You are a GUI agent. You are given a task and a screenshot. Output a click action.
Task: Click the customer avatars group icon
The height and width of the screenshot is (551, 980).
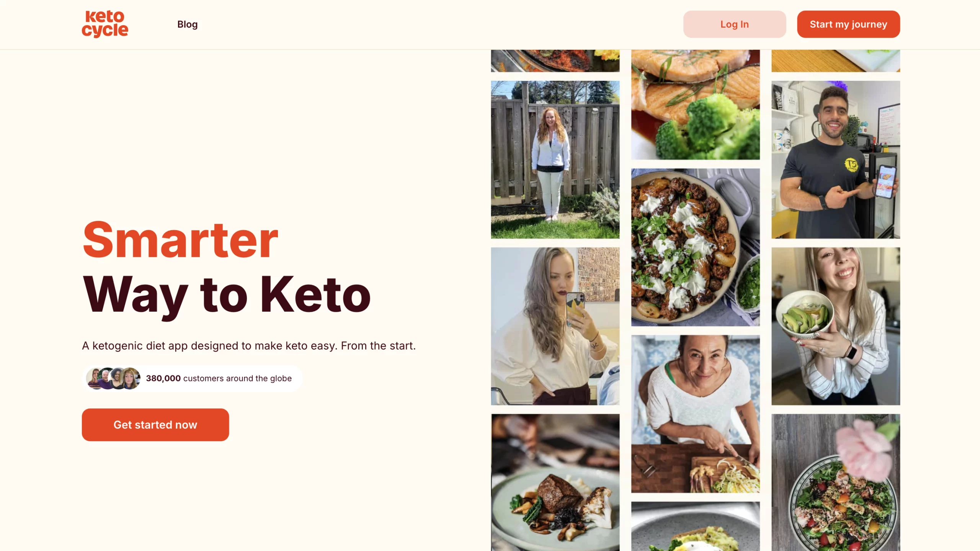pos(113,378)
